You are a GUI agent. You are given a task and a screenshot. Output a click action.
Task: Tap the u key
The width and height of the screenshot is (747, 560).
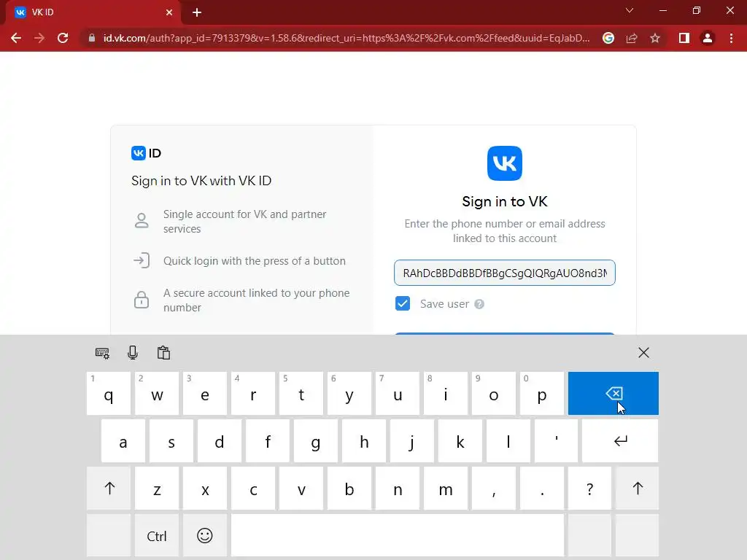[x=398, y=393]
